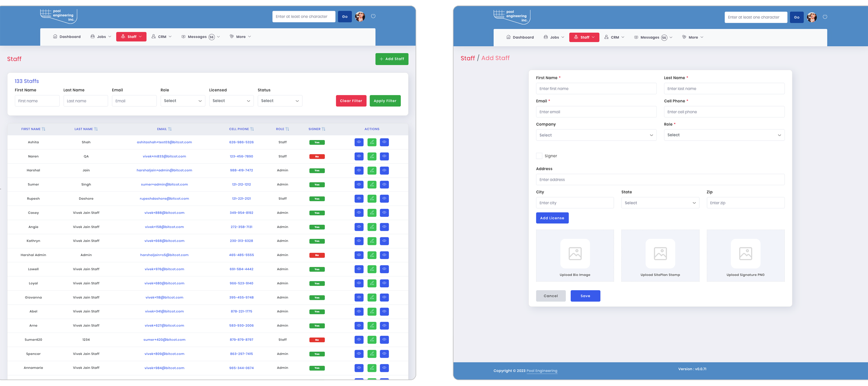This screenshot has height=386, width=868.
Task: Open the Pool Engineering footer link
Action: 541,371
